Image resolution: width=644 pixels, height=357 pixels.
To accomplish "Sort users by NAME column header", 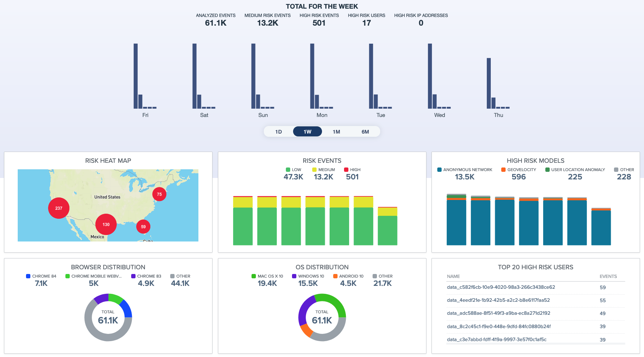I will [454, 277].
